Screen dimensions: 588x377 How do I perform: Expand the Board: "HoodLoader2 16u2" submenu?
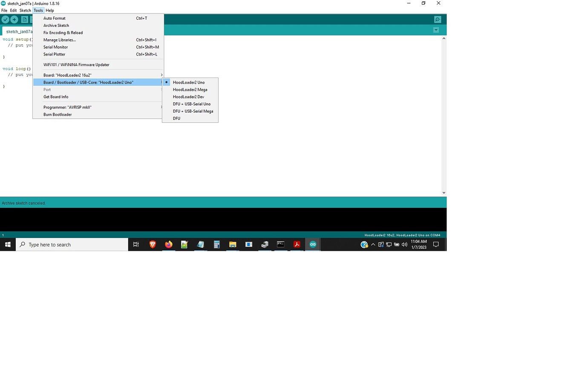pyautogui.click(x=67, y=75)
